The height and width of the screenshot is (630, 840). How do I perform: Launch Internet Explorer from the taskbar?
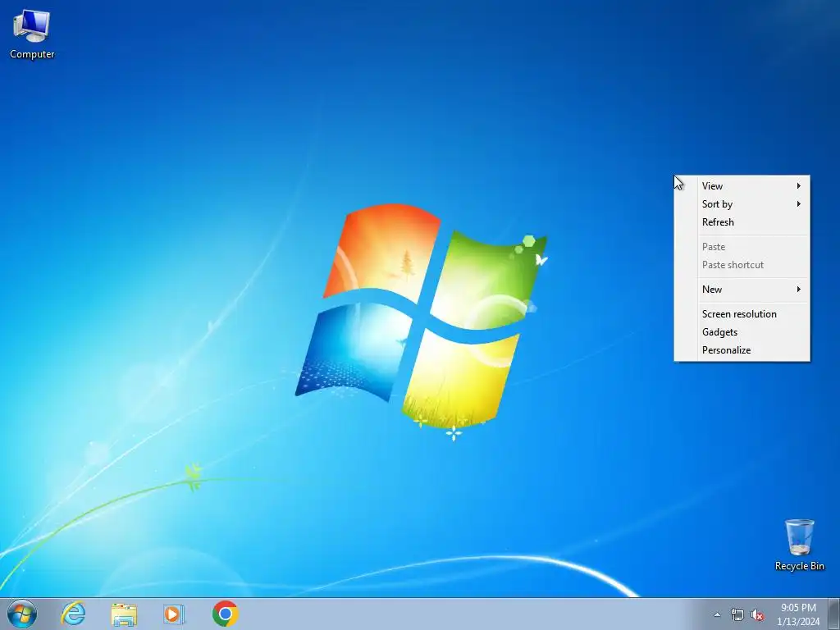[73, 614]
